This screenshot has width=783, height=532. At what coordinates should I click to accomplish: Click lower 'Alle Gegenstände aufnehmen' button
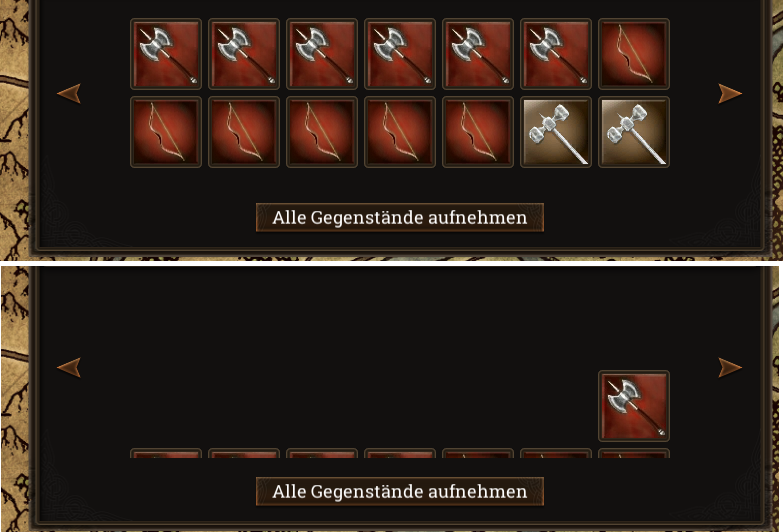click(399, 492)
